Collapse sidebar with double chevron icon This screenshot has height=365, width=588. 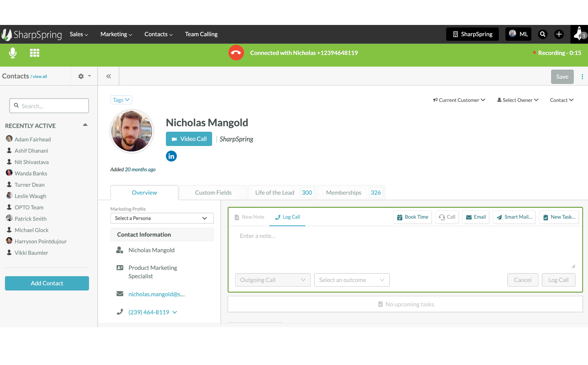point(109,76)
